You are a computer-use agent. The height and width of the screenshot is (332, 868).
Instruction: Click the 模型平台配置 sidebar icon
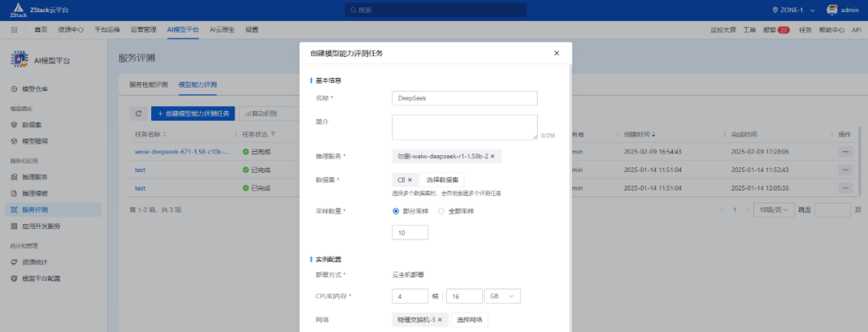point(14,278)
